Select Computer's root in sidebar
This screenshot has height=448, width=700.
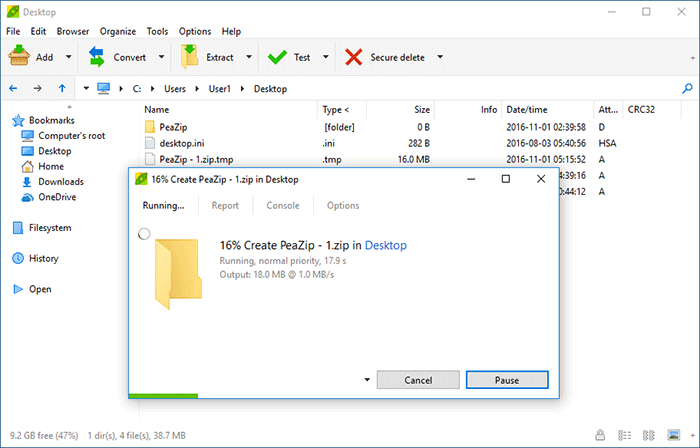(71, 136)
